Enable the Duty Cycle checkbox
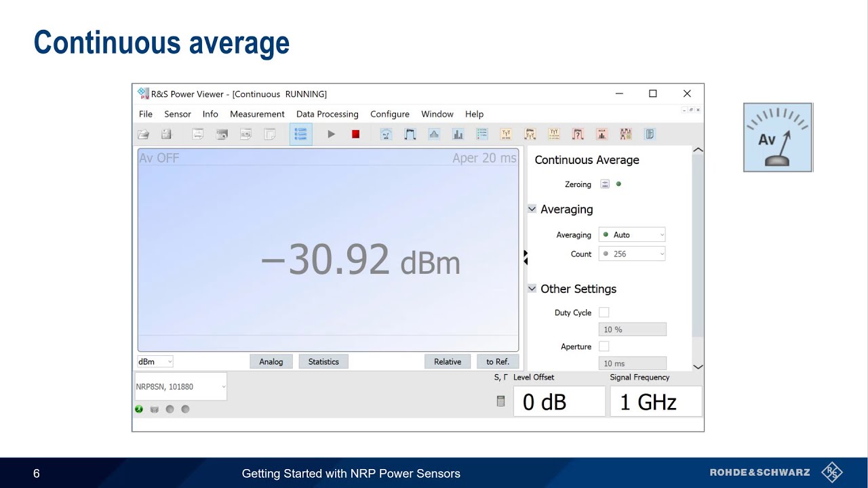Screen dimensions: 868x488 click(x=604, y=312)
